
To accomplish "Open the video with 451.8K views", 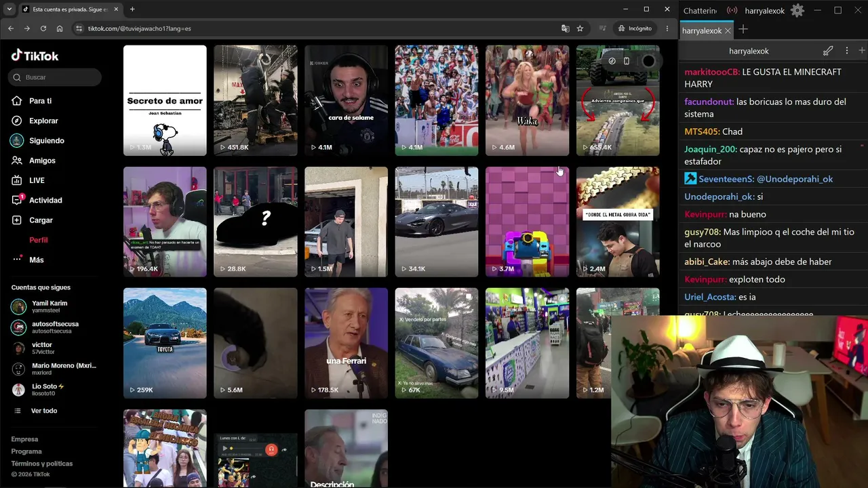I will coord(256,100).
